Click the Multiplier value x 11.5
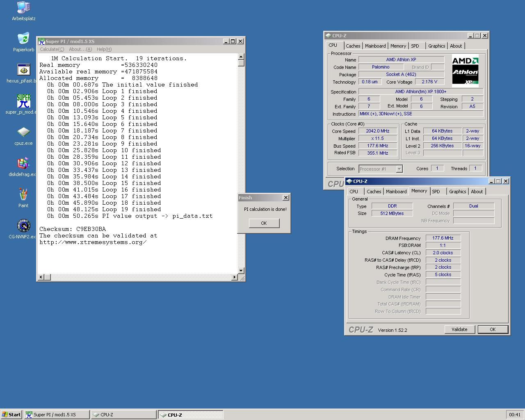Viewport: 525px width, 420px height. coord(378,139)
